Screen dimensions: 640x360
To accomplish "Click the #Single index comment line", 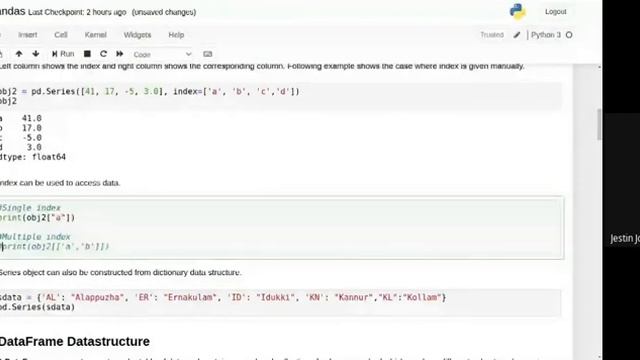I will (x=30, y=208).
